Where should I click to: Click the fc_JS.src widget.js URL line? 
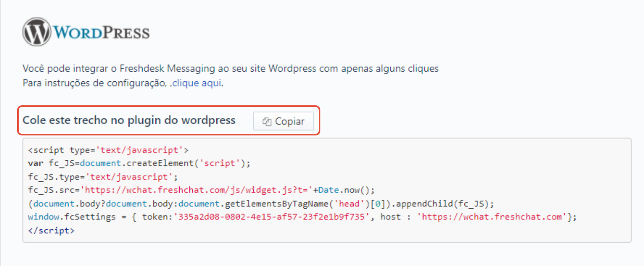click(201, 190)
